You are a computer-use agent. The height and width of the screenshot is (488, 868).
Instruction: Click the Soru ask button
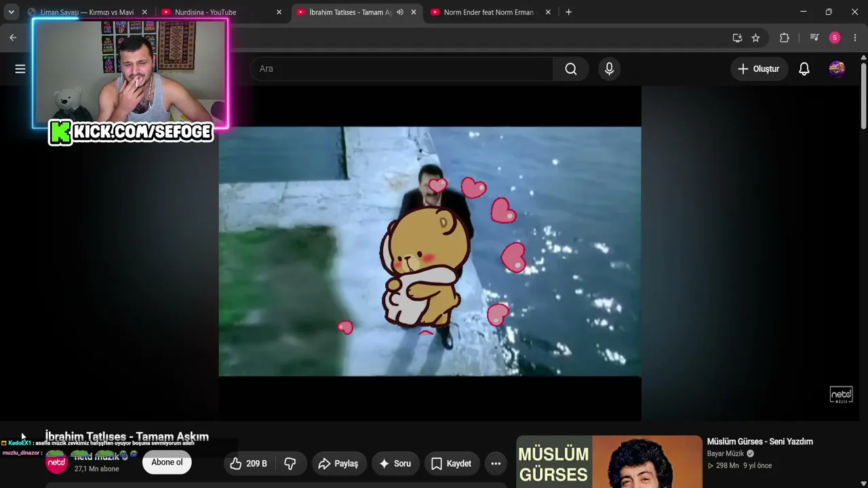pyautogui.click(x=395, y=464)
